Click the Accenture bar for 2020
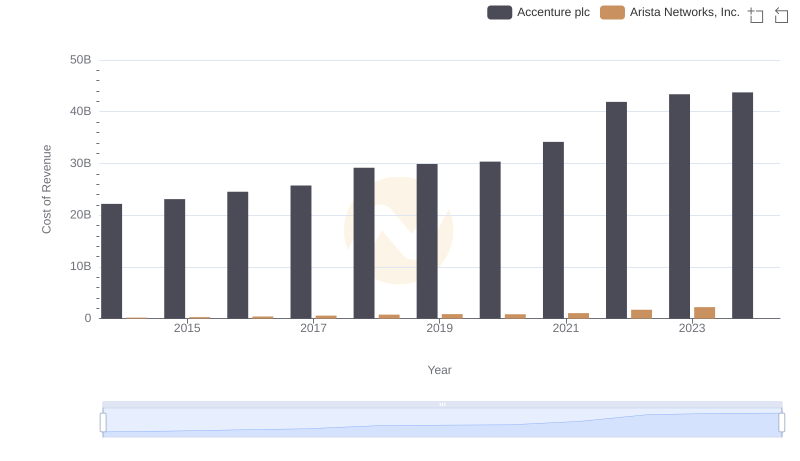Screen dimensions: 800x461 pos(490,240)
